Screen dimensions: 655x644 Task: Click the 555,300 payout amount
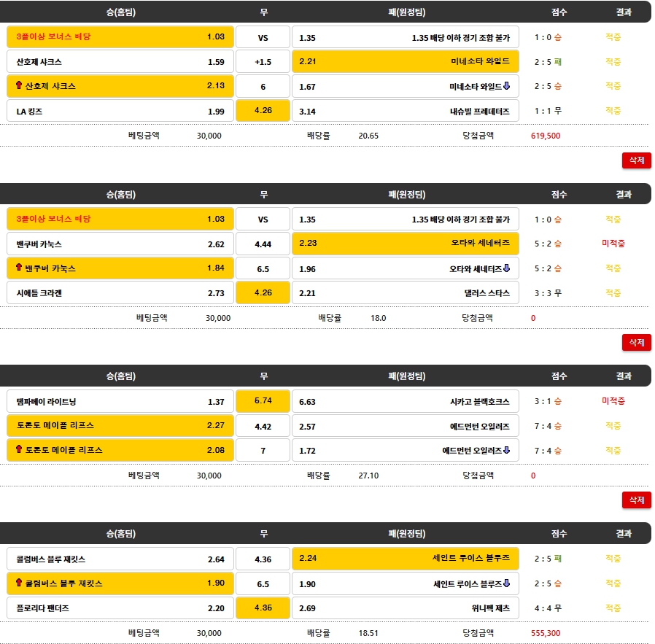546,633
